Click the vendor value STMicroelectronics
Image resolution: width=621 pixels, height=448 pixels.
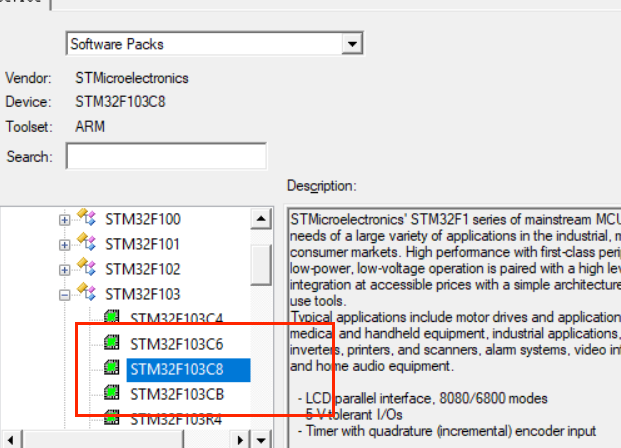[x=132, y=78]
